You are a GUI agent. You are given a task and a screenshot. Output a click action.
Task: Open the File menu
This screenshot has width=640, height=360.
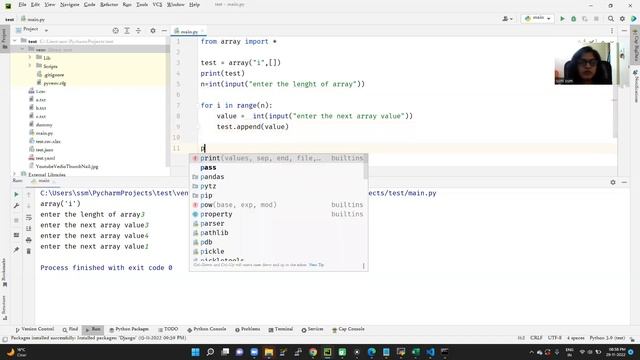point(22,4)
